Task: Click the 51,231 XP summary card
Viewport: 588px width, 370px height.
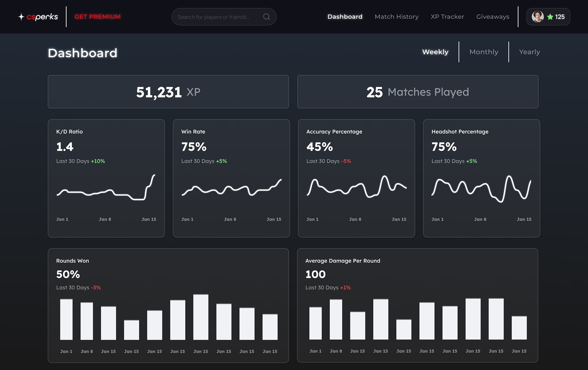Action: click(x=168, y=92)
